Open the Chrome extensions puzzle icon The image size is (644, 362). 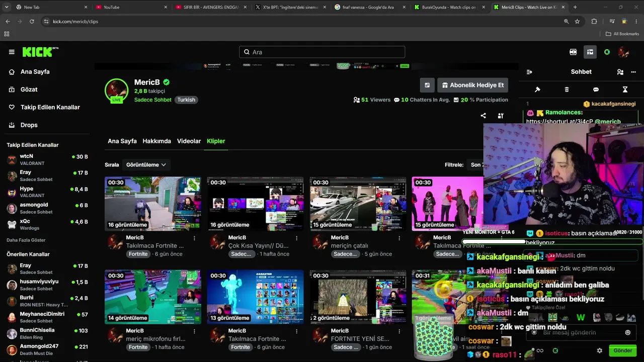(594, 22)
